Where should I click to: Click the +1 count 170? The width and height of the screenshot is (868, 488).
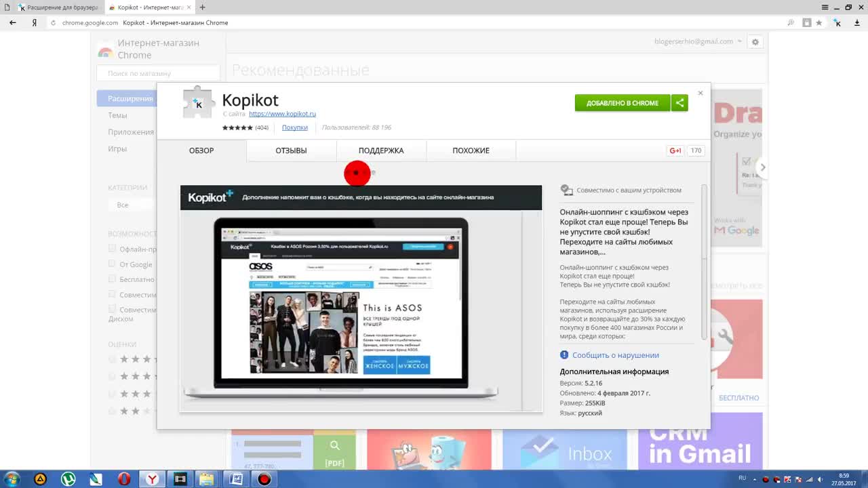pyautogui.click(x=696, y=150)
